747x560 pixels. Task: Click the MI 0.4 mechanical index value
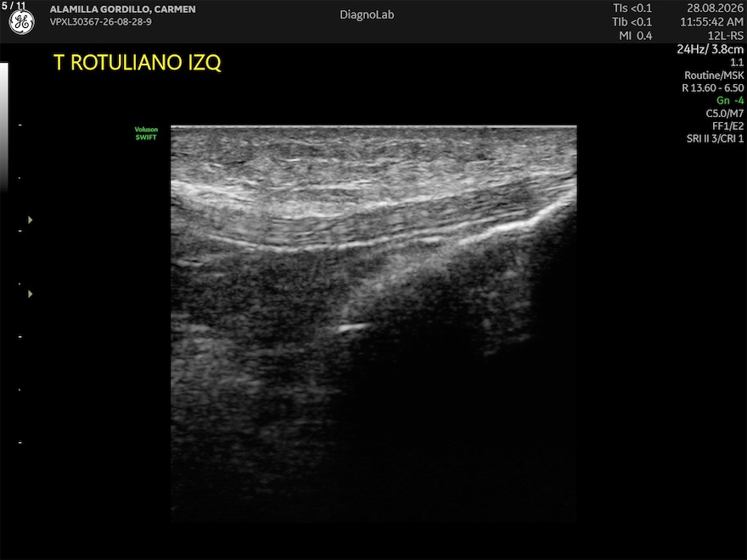pos(636,36)
